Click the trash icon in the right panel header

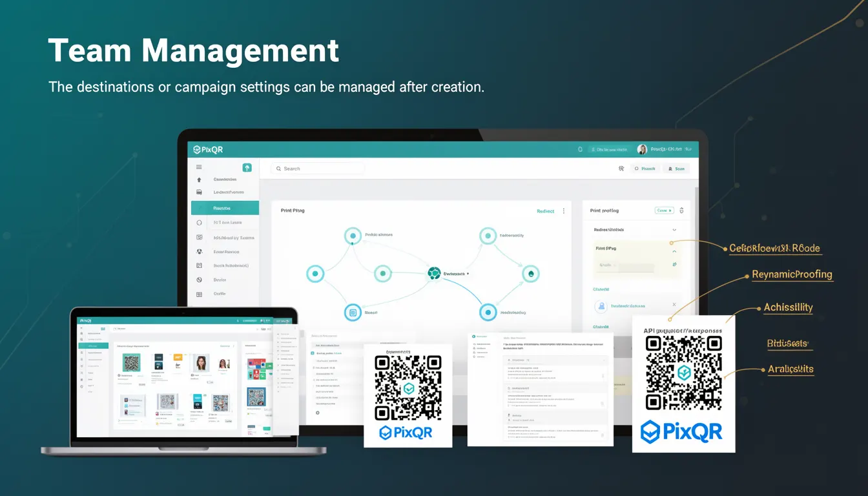click(x=681, y=211)
